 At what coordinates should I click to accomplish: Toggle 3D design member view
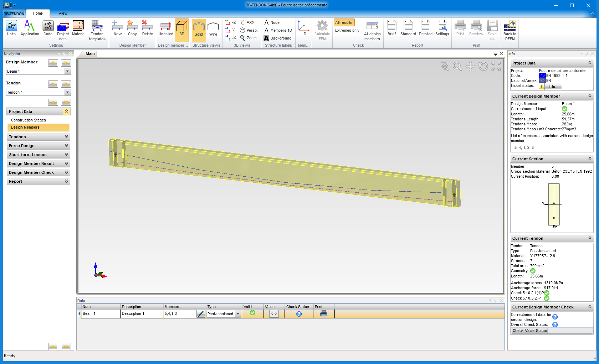point(182,30)
